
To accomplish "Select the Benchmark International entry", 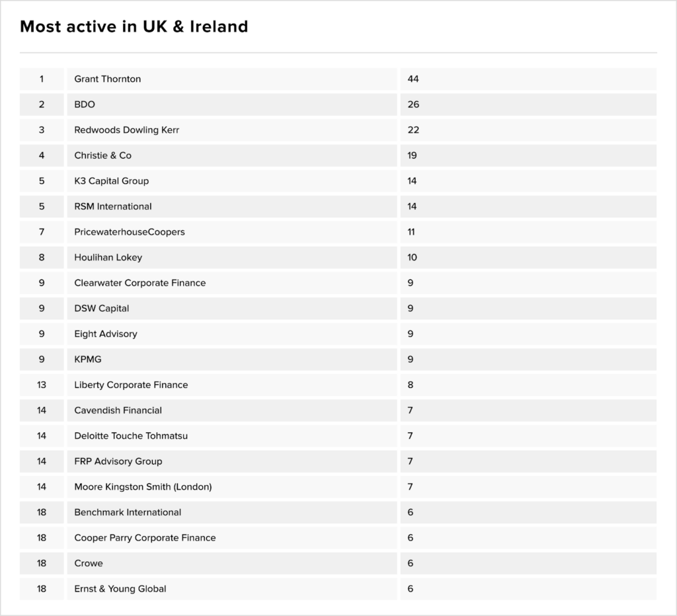I will point(128,512).
